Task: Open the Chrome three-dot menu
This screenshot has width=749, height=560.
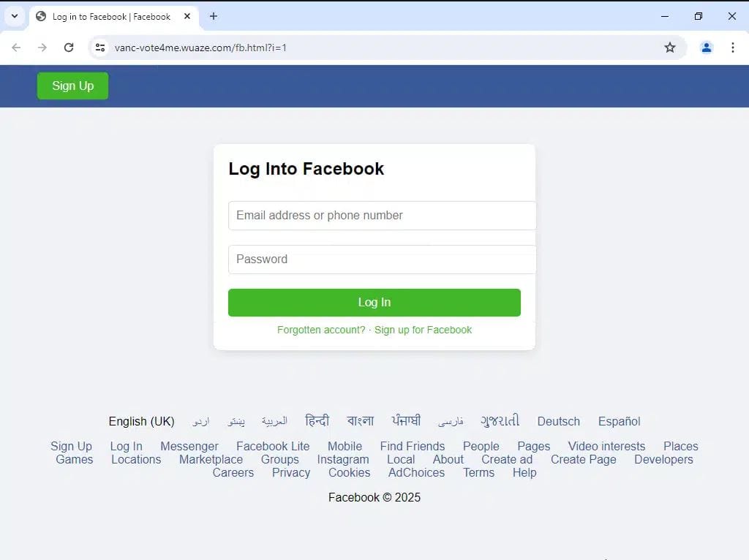Action: coord(732,48)
